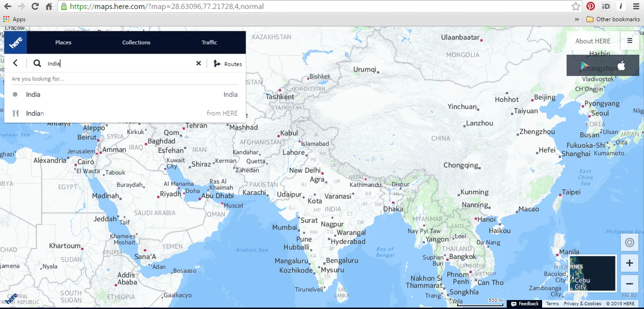Open the Privacy & Cookies link

pyautogui.click(x=582, y=304)
